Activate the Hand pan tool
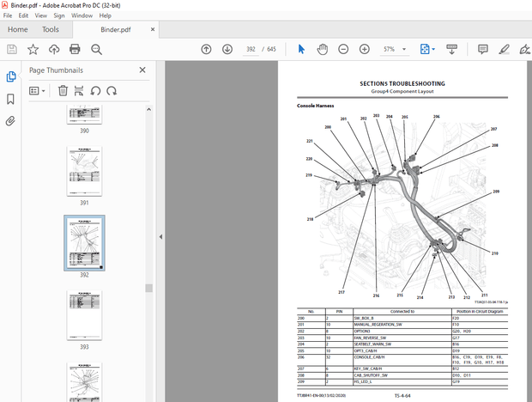Screen dimensions: 532x402 click(323, 49)
